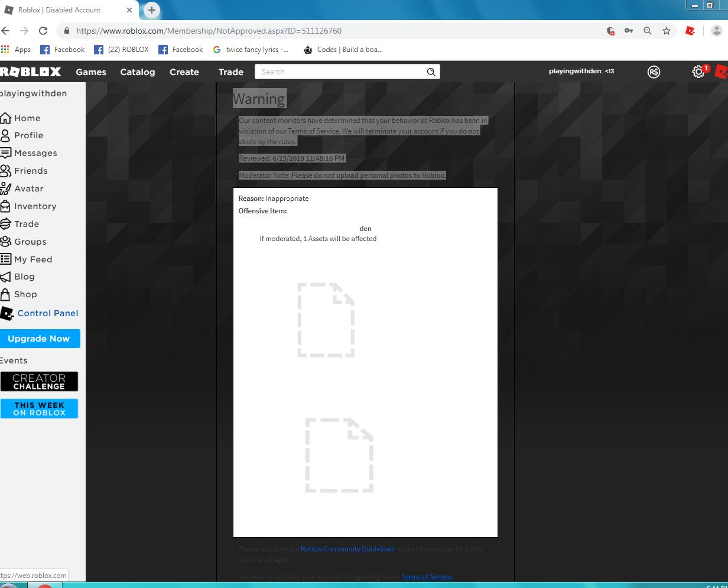Click the Upgrade Now button
The width and height of the screenshot is (728, 588).
pyautogui.click(x=39, y=339)
